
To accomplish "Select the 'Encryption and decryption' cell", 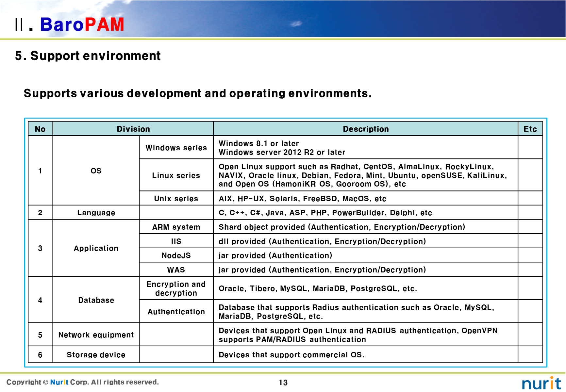I will tap(176, 288).
